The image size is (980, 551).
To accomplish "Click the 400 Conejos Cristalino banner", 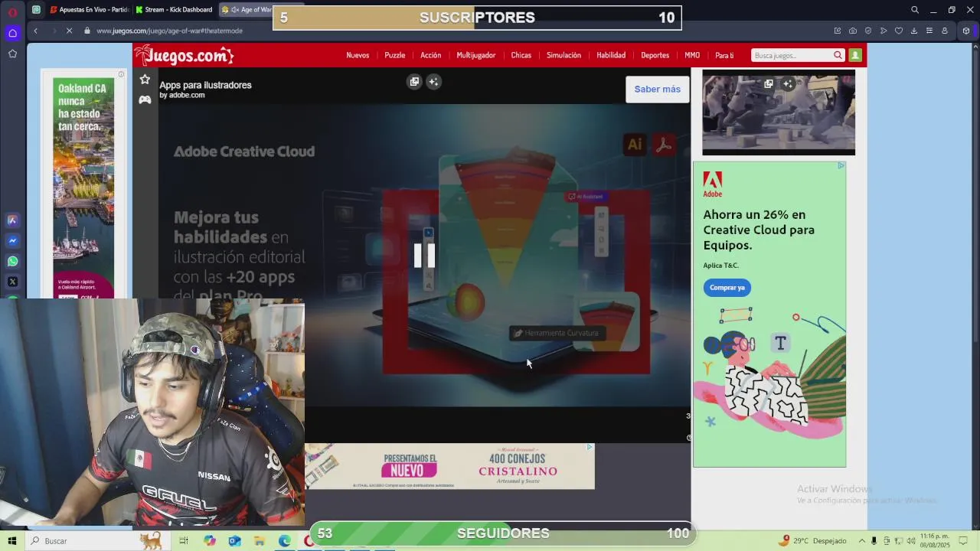I will (x=449, y=466).
